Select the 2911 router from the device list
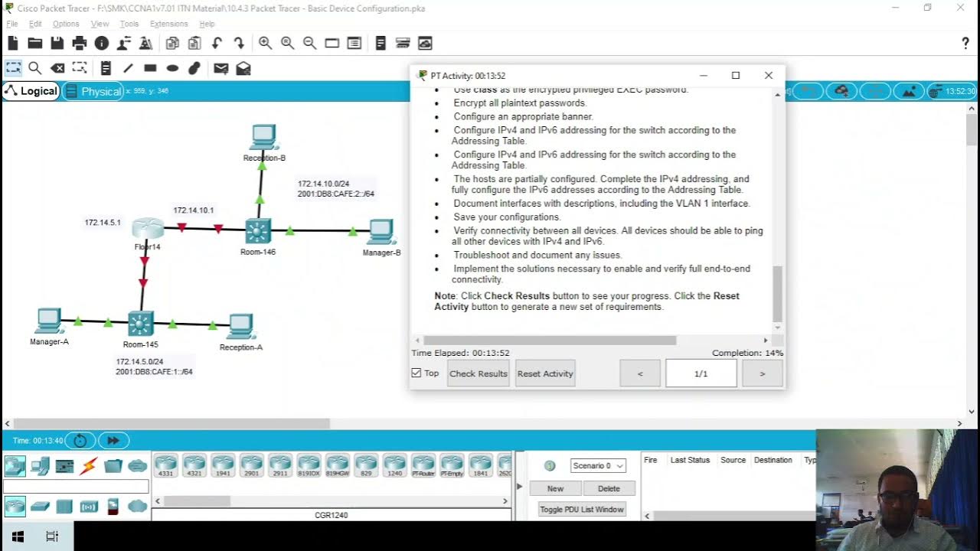The image size is (980, 551). [280, 466]
